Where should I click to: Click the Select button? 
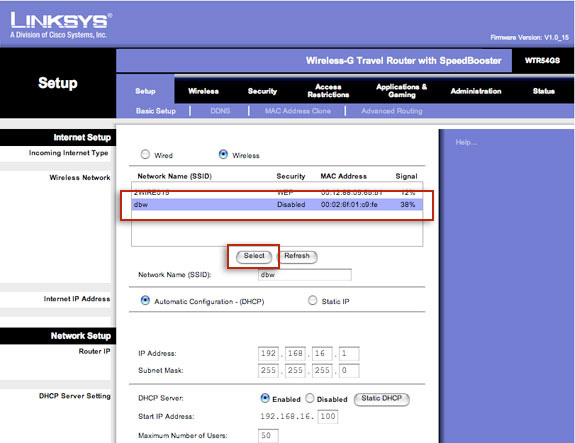click(x=254, y=256)
